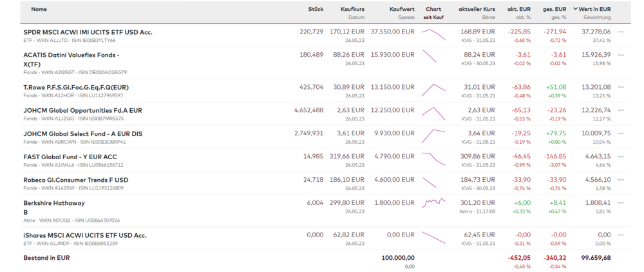Open more options for Robeco Consumer Trends
This screenshot has height=272, width=644.
[x=621, y=180]
